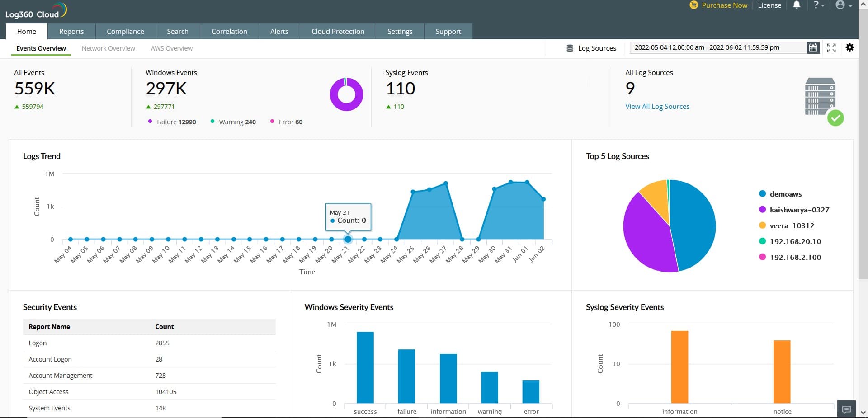Click the scroll down arrow

[x=863, y=413]
